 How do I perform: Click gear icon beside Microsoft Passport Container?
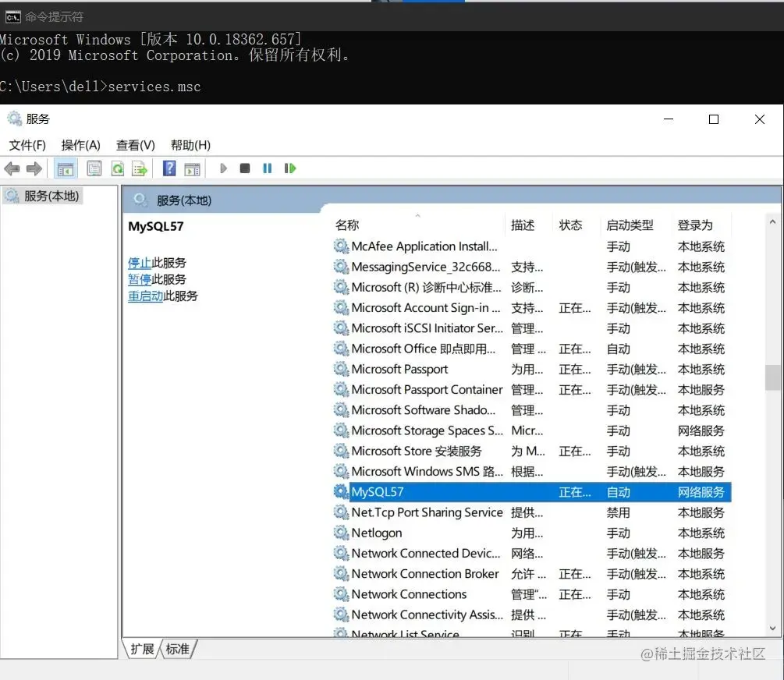click(341, 389)
